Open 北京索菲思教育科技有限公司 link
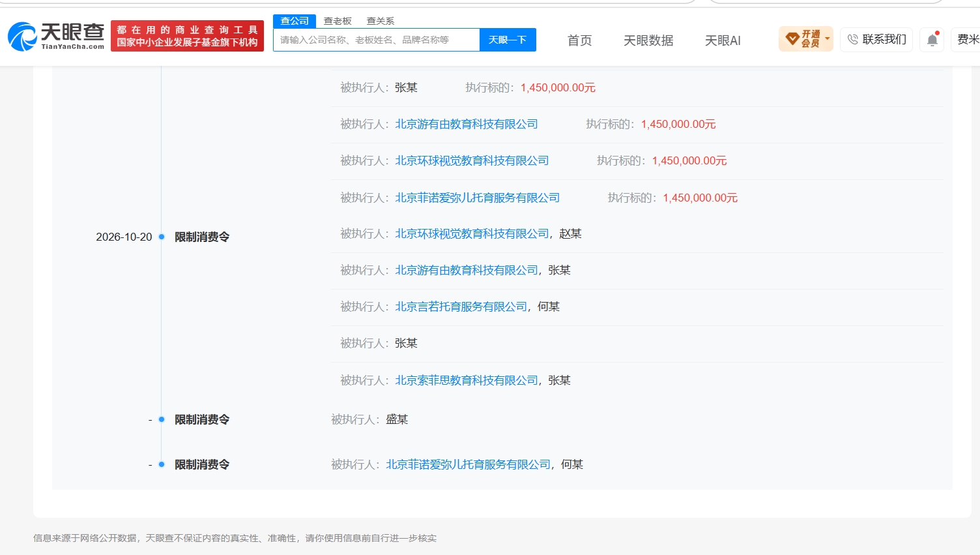 [x=467, y=380]
